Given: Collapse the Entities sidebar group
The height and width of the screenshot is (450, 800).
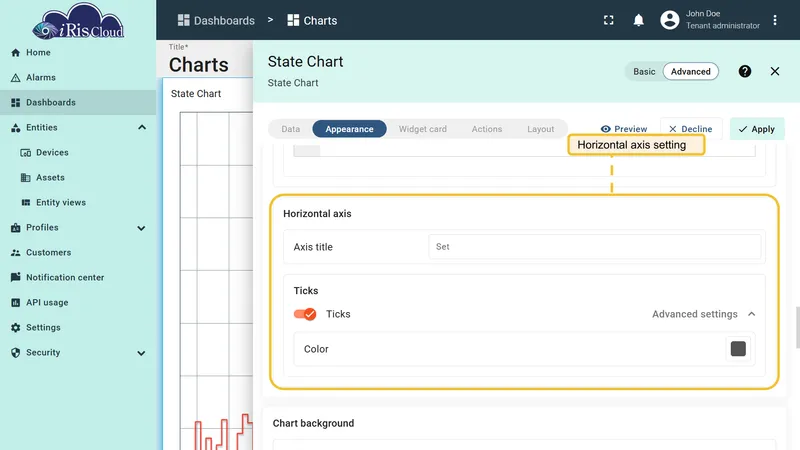Looking at the screenshot, I should tap(142, 128).
